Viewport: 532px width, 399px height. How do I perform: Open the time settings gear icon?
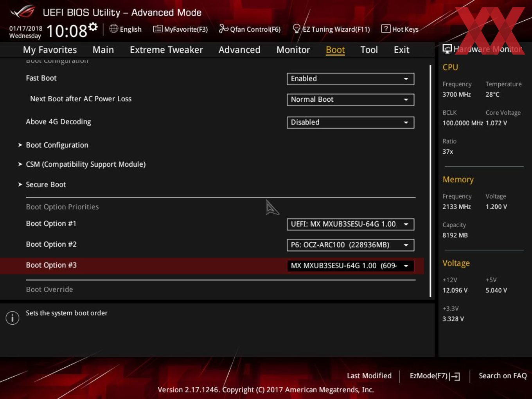click(93, 27)
